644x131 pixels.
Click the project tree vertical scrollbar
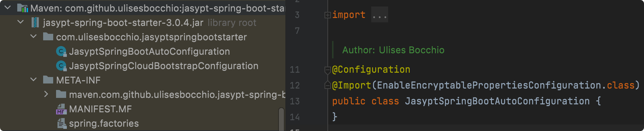281,119
